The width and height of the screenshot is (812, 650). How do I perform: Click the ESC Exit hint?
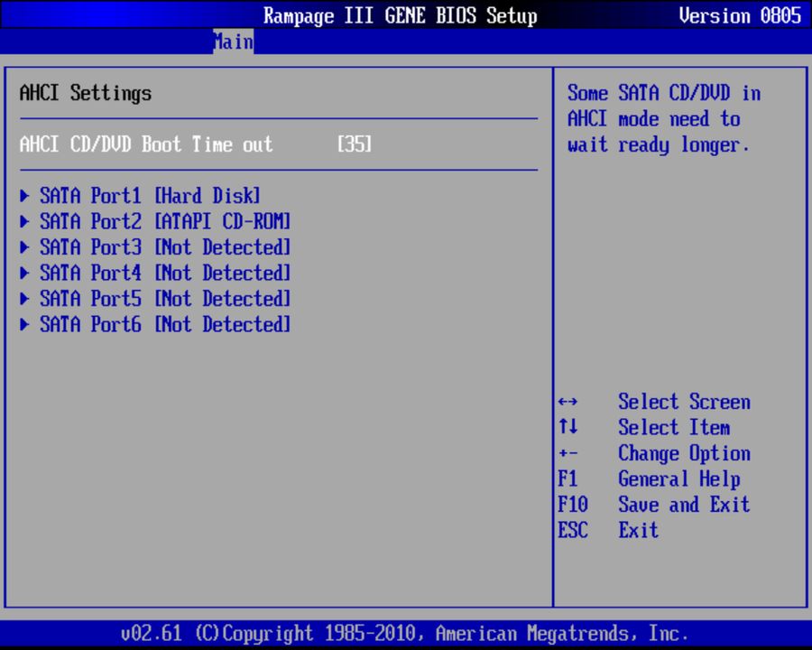(608, 530)
